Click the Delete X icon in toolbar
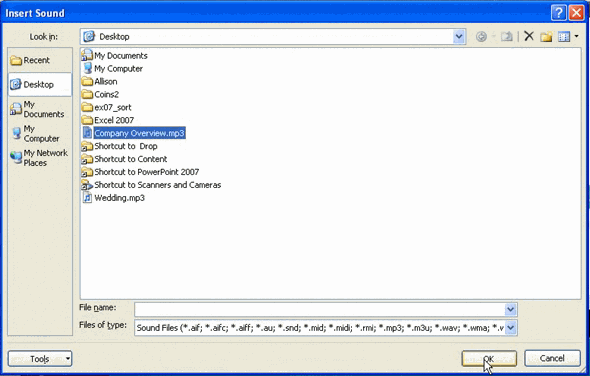Viewport: 590px width, 376px height. pyautogui.click(x=529, y=36)
